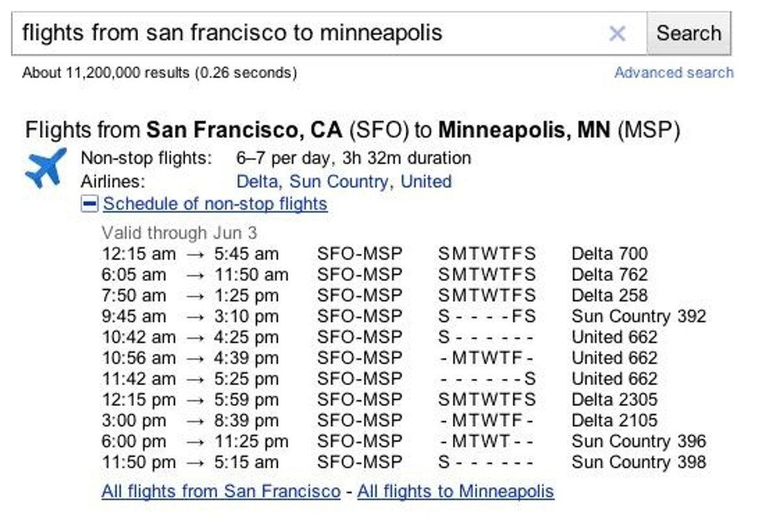Screen dimensions: 780x532
Task: Click the 3:00 pm departure time
Action: pos(134,420)
